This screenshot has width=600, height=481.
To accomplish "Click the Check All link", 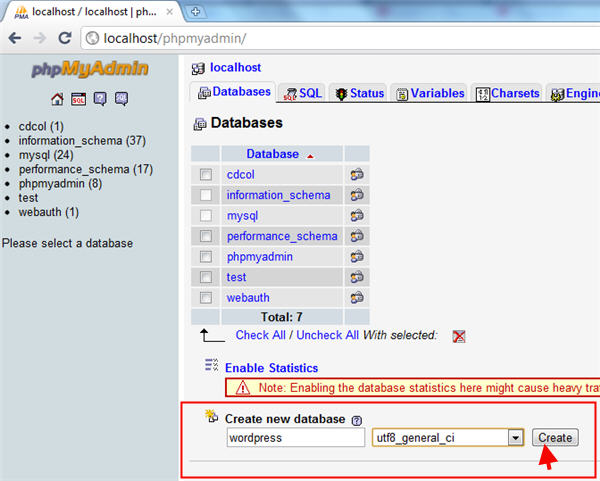I will pos(261,335).
